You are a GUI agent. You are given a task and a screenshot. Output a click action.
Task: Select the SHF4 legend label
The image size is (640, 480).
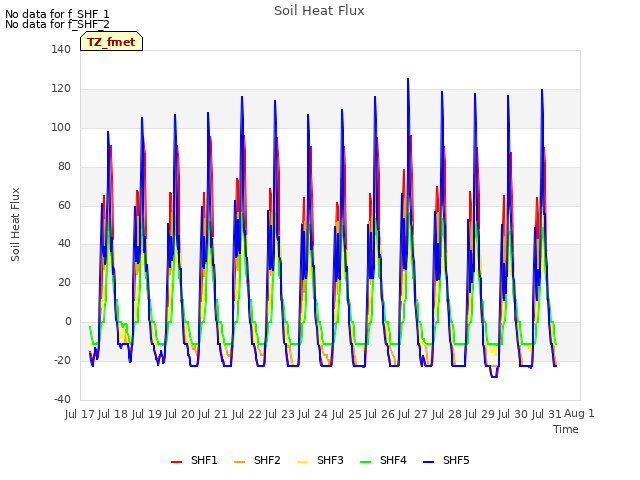[393, 460]
